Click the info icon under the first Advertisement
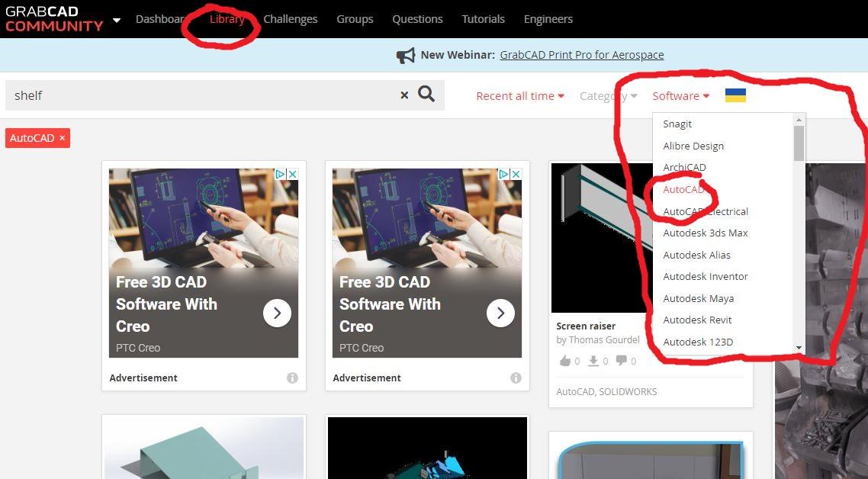Image resolution: width=868 pixels, height=479 pixels. (x=292, y=378)
